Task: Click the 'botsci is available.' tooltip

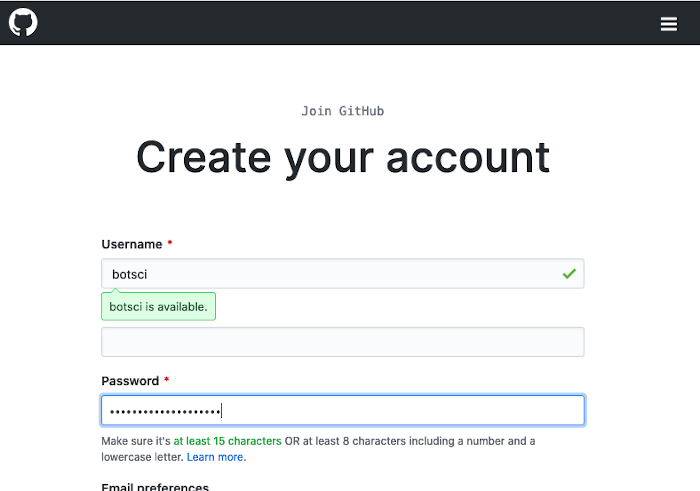Action: [x=158, y=307]
